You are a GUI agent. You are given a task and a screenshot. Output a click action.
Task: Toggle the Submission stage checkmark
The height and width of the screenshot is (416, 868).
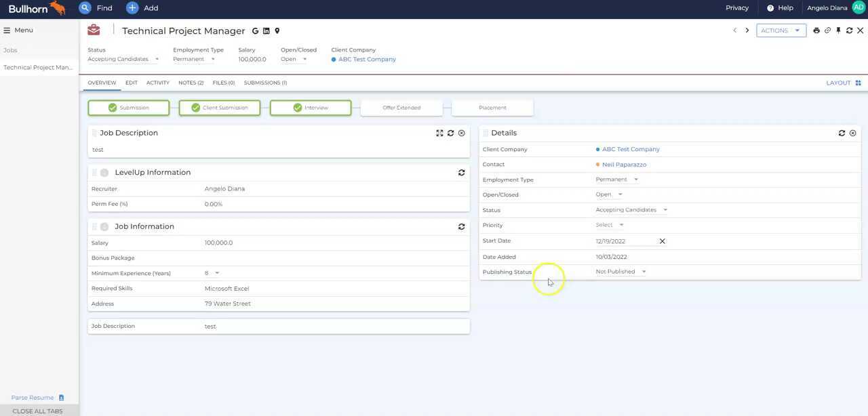tap(111, 107)
